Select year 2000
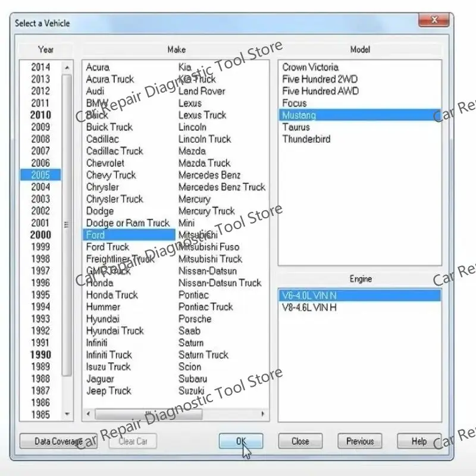 40,234
